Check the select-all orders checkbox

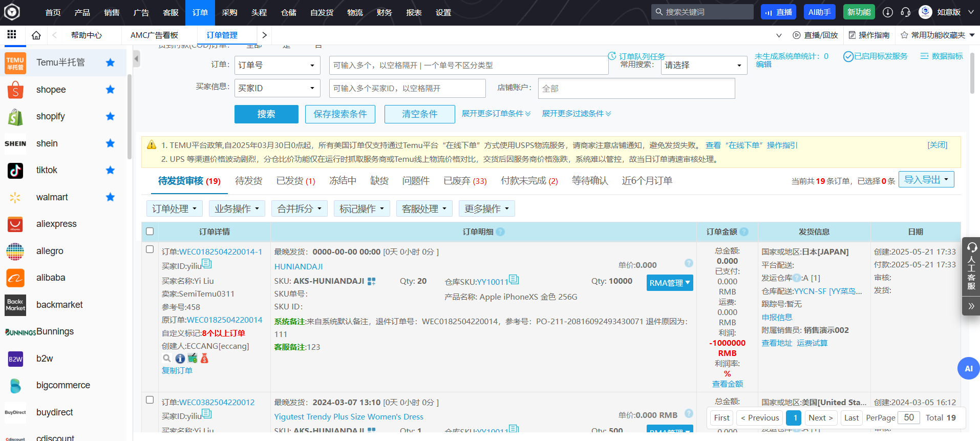click(x=150, y=232)
